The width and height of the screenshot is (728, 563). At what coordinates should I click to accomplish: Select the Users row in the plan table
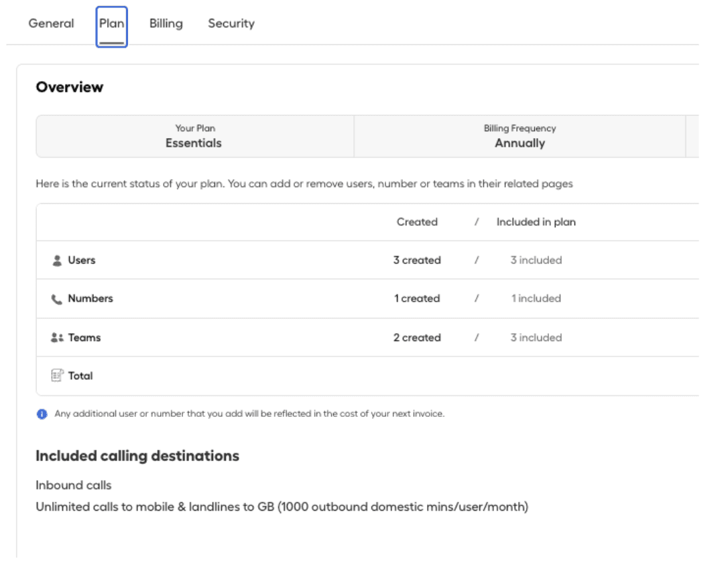click(x=82, y=260)
